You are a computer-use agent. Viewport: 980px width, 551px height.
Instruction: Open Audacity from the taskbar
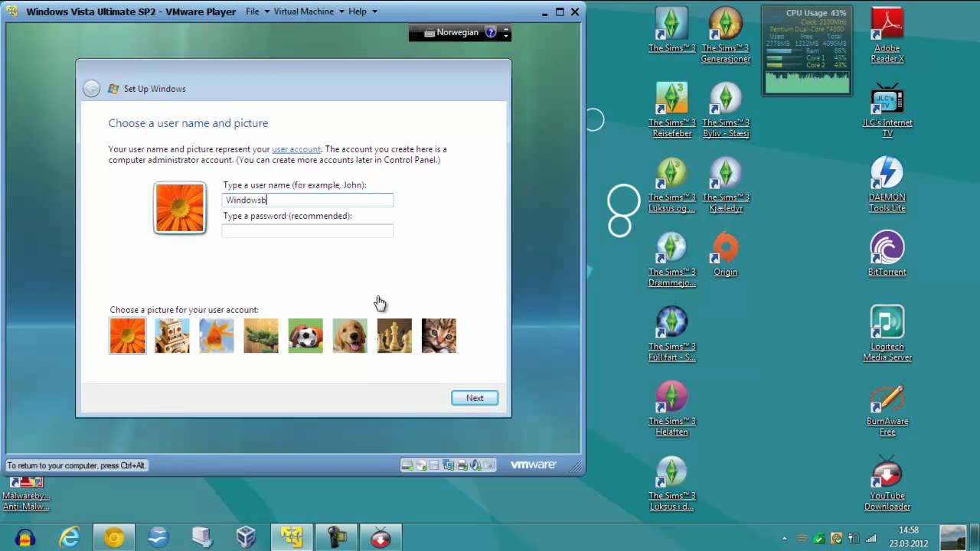tap(25, 537)
